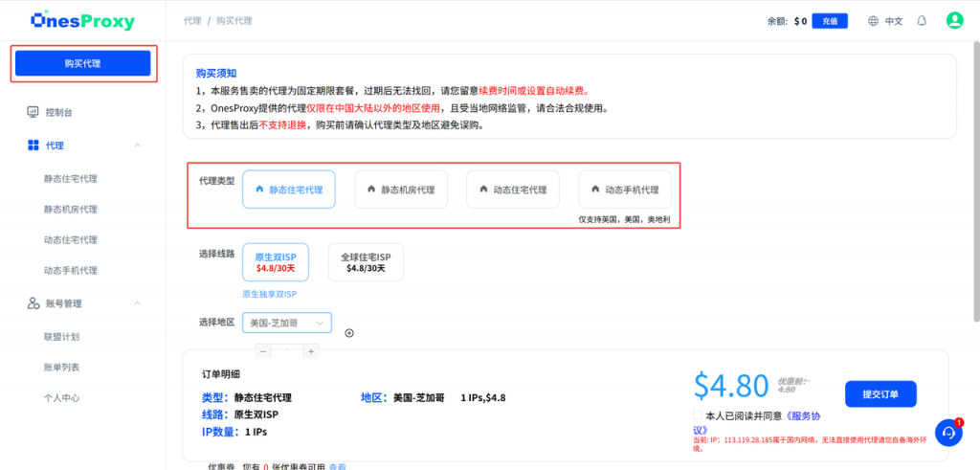Select the 全球住宅ISP line option
Screen dimensions: 980x470
pos(366,262)
